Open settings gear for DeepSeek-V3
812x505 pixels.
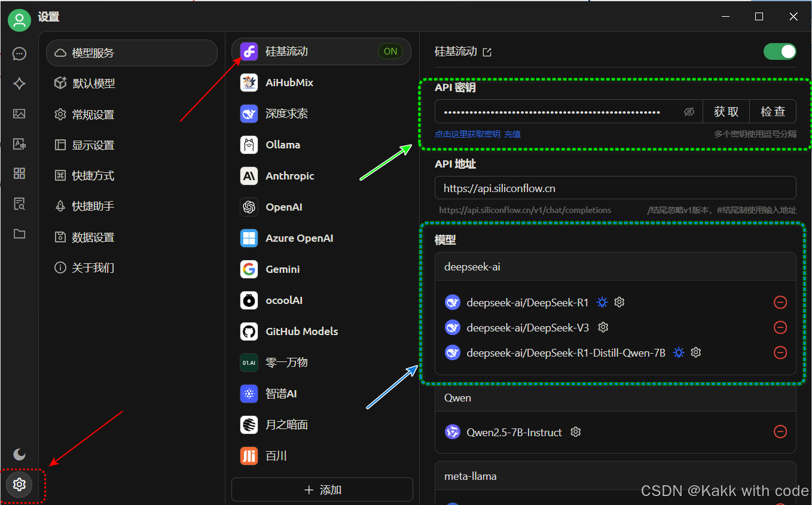coord(603,327)
